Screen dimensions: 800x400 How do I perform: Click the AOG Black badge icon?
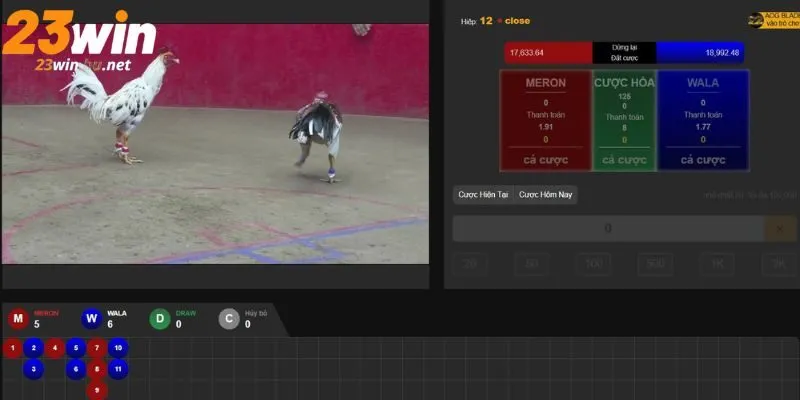tap(756, 19)
